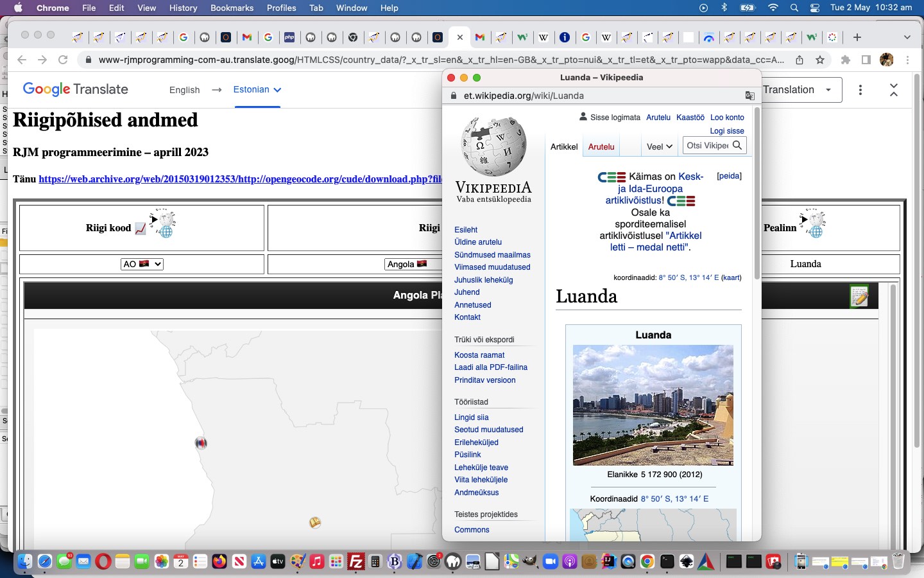Viewport: 924px width, 578px height.
Task: Click the Wikipedia search magnifier icon
Action: click(x=737, y=146)
